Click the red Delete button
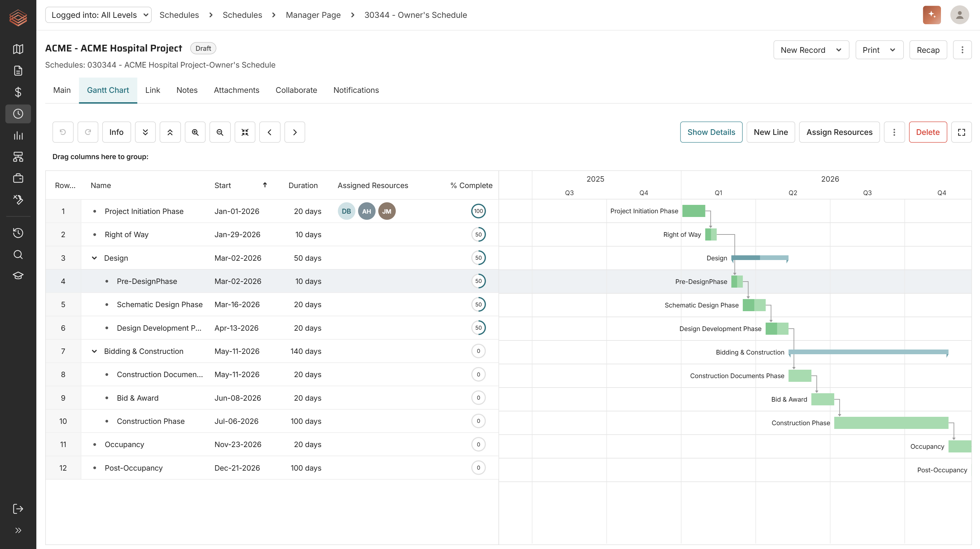The height and width of the screenshot is (549, 980). click(928, 132)
